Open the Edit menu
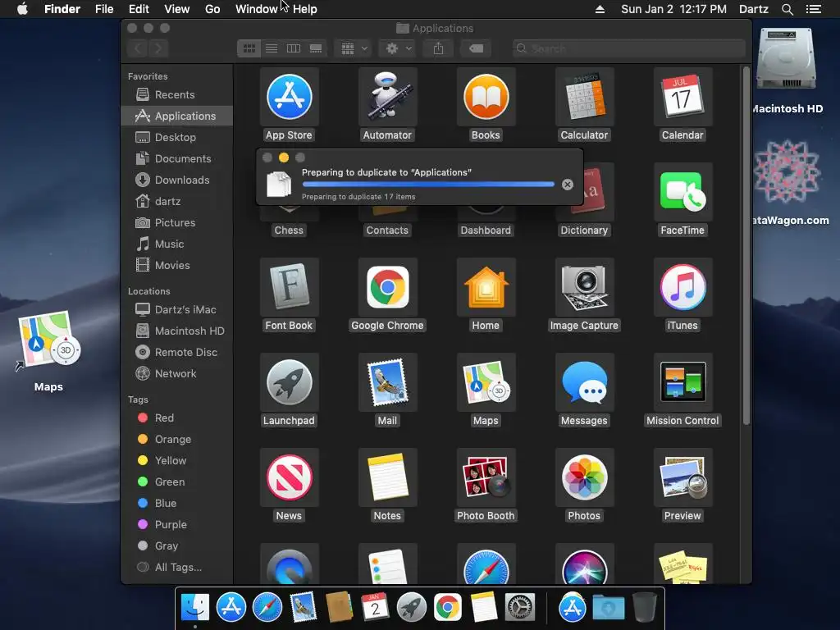The width and height of the screenshot is (840, 630). [139, 9]
